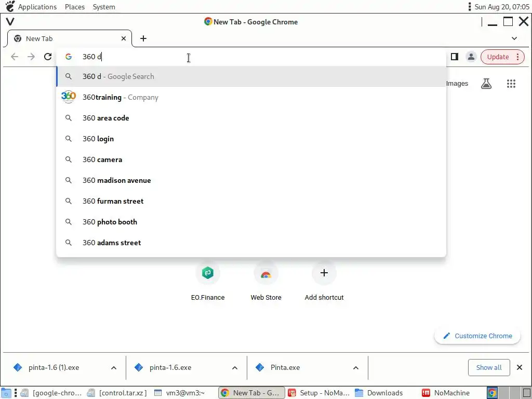Select the '360 camera' suggestion
The image size is (532, 399).
(251, 159)
